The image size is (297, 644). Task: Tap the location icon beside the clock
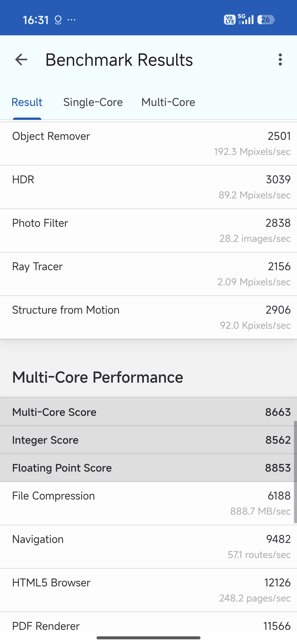(58, 20)
